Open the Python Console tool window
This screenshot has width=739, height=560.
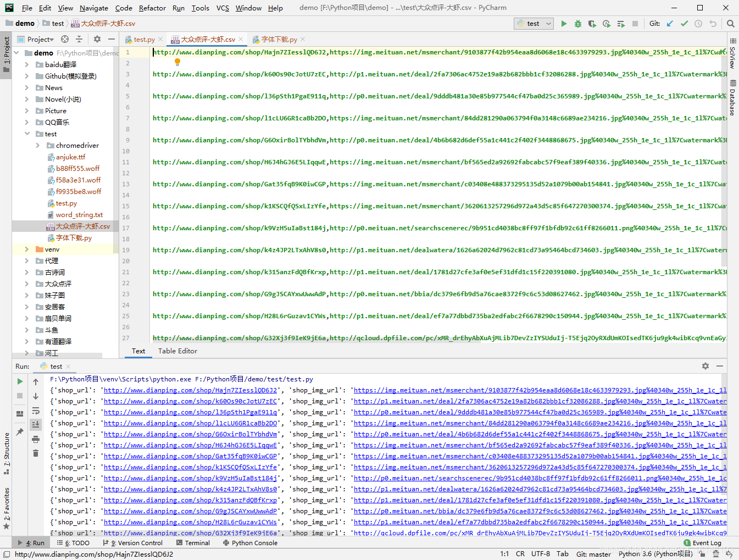click(x=250, y=543)
